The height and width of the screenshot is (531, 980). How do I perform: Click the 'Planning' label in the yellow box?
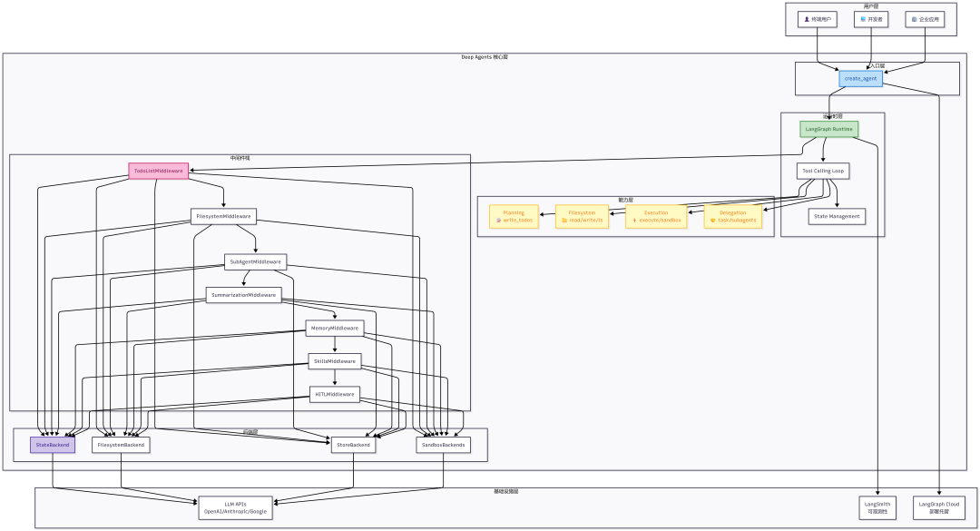pyautogui.click(x=514, y=212)
